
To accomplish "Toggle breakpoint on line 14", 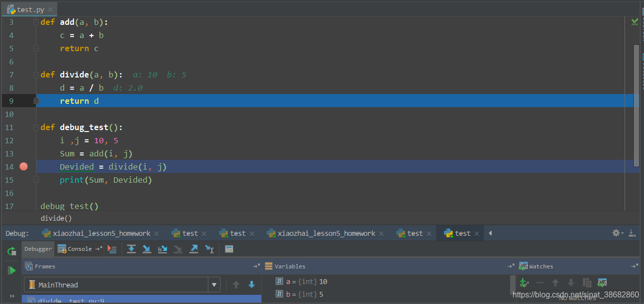I will [x=23, y=167].
